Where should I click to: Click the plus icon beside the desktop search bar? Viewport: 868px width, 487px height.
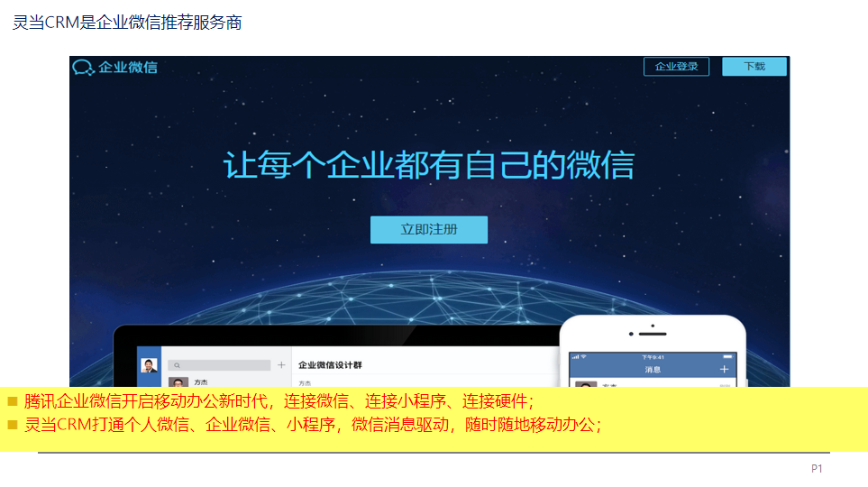(281, 365)
